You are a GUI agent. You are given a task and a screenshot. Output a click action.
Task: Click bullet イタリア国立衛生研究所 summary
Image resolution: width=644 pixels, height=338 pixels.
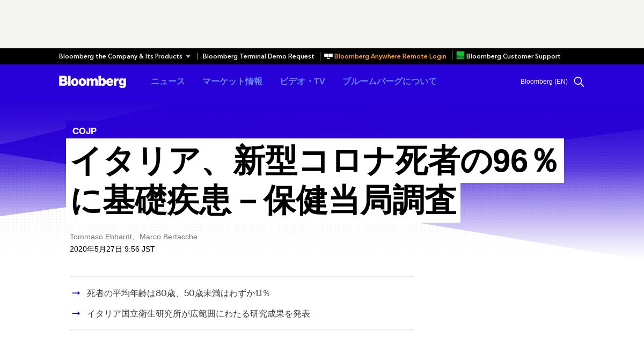[199, 314]
